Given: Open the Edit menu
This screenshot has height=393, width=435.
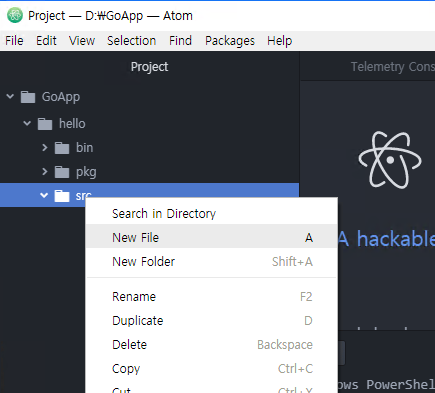Looking at the screenshot, I should point(46,41).
